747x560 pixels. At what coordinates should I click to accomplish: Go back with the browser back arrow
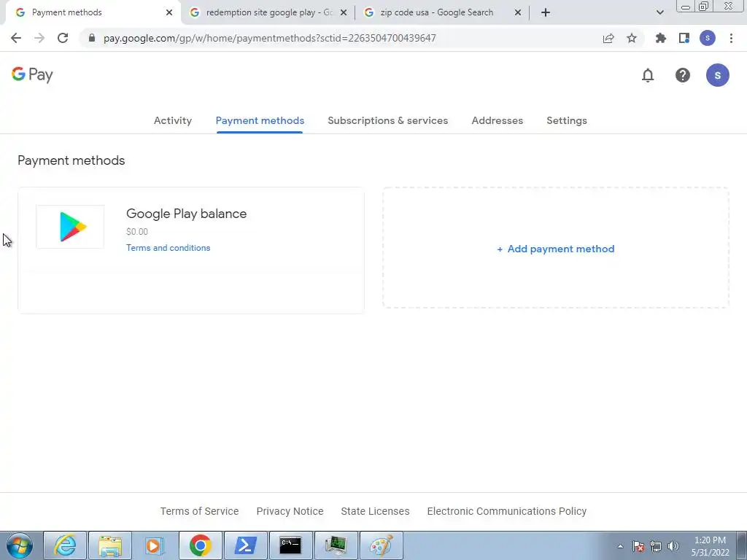click(16, 38)
